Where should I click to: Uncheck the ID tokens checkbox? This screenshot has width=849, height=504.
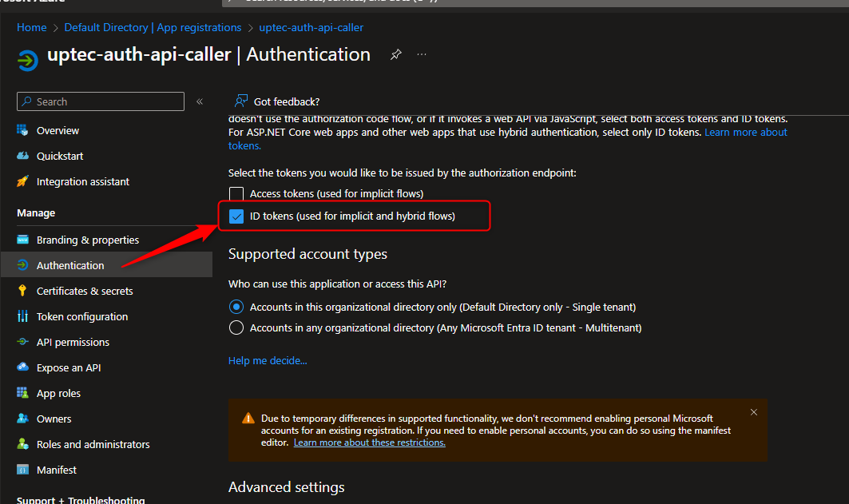(x=236, y=216)
